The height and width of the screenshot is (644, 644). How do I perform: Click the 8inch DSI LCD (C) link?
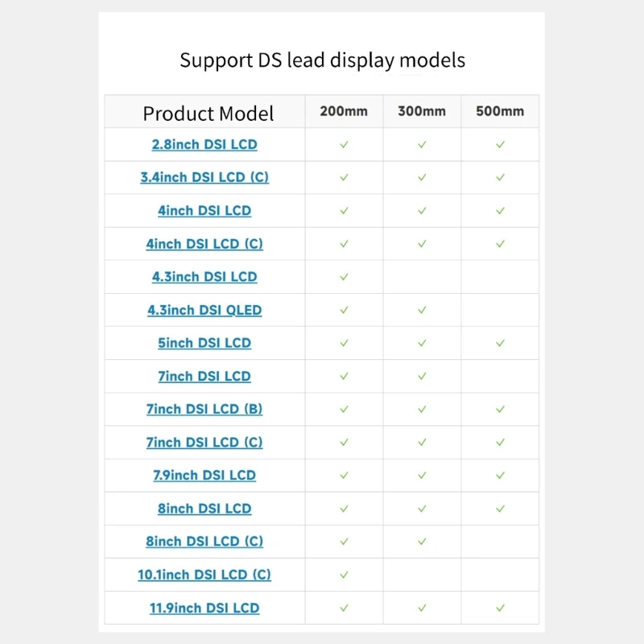[x=204, y=542]
